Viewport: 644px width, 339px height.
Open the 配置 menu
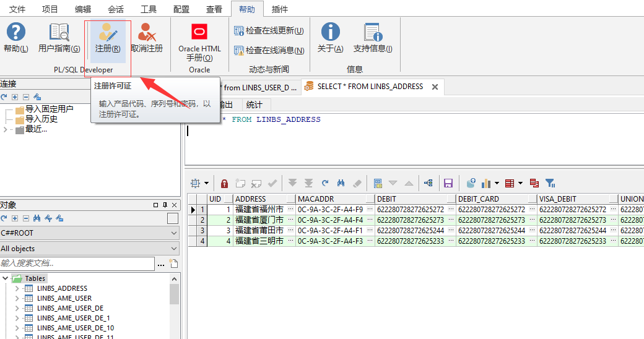tap(181, 9)
